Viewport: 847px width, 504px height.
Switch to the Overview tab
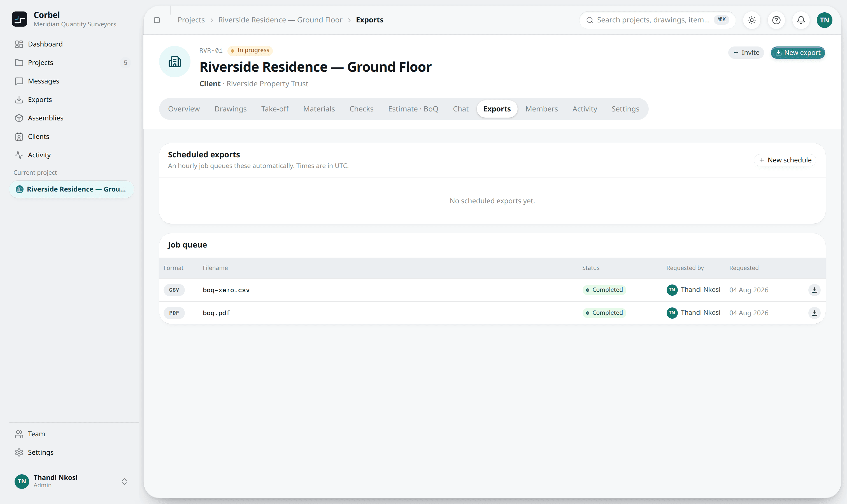[184, 109]
